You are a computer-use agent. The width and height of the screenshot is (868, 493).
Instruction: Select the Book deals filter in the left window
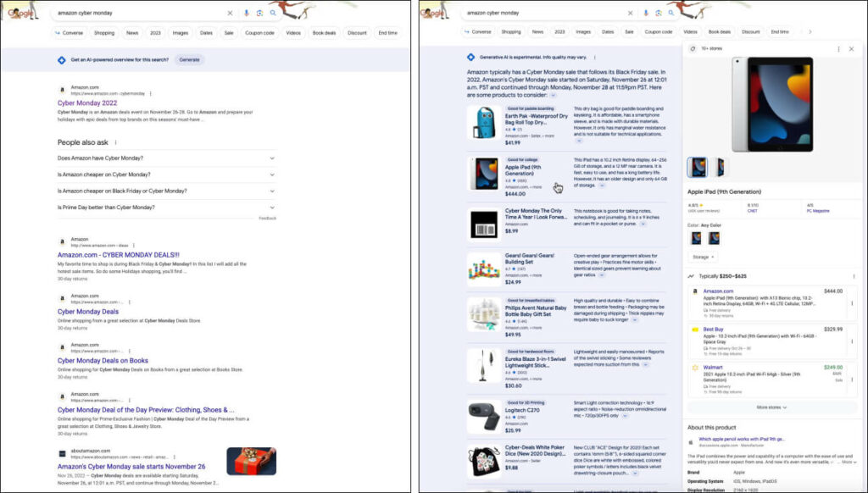click(x=324, y=33)
